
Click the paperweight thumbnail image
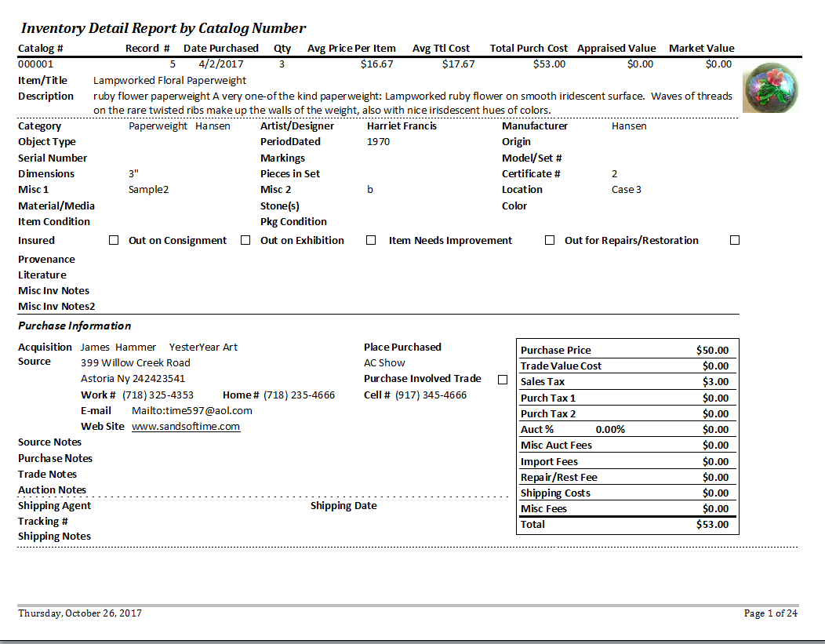point(771,86)
